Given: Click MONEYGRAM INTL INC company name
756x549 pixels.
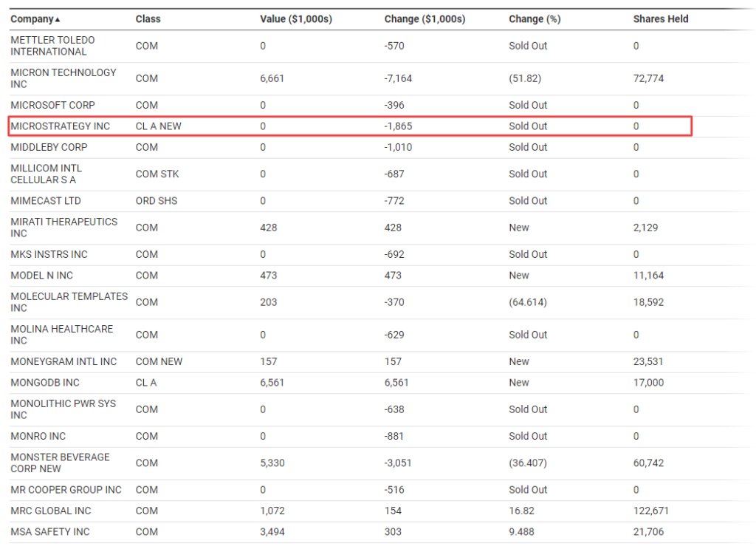Looking at the screenshot, I should [x=63, y=361].
